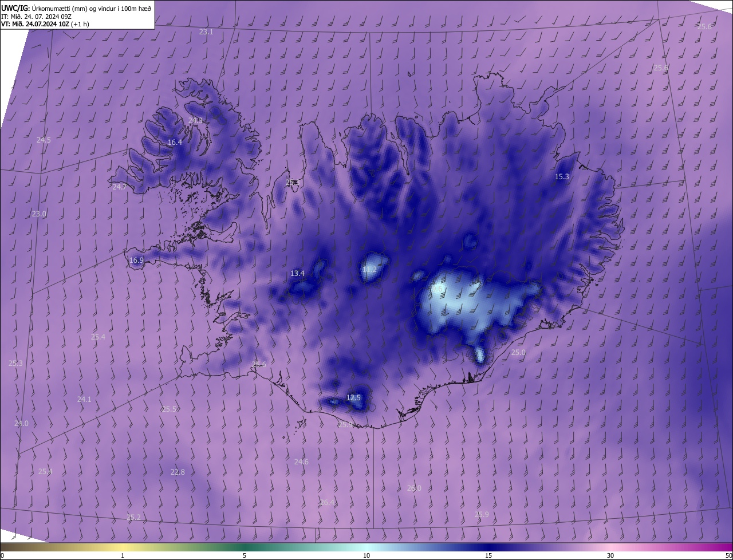The height and width of the screenshot is (560, 733).
Task: Click the 24.0 value on the map
Action: [x=21, y=424]
